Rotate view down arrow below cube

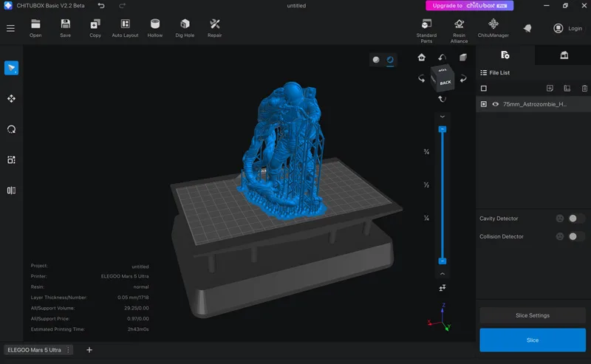tap(442, 99)
